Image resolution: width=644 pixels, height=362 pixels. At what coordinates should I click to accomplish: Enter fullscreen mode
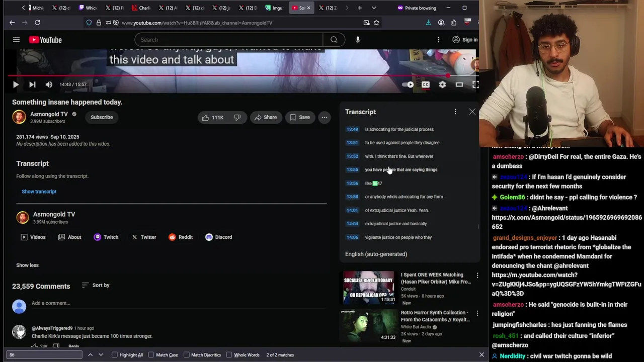click(x=475, y=84)
